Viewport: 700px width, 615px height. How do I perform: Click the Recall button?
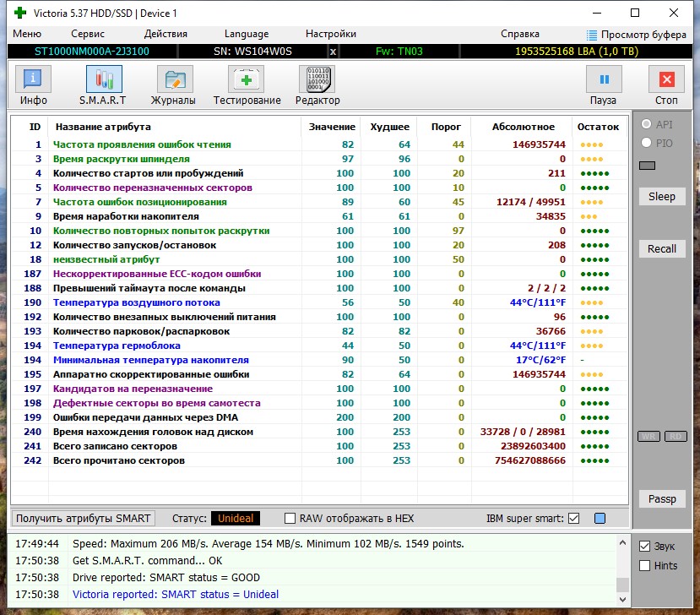tap(662, 248)
